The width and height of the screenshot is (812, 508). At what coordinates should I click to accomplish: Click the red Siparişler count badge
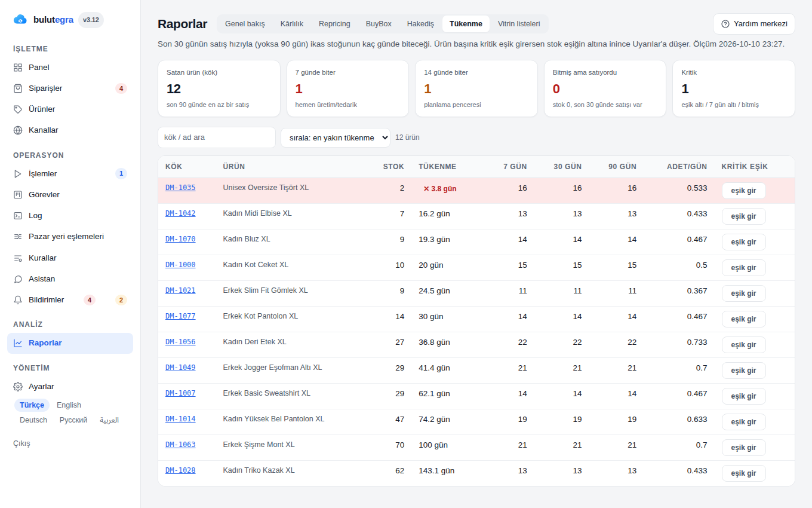121,88
